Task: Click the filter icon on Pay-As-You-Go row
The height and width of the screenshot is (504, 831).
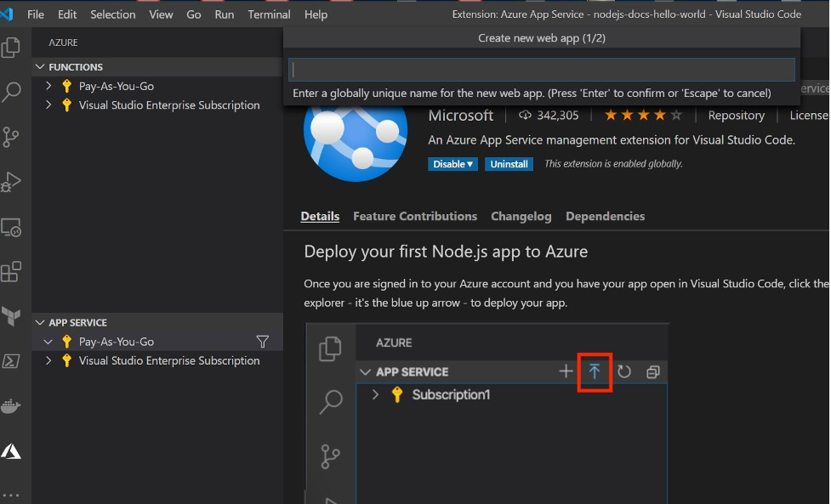Action: (x=262, y=342)
